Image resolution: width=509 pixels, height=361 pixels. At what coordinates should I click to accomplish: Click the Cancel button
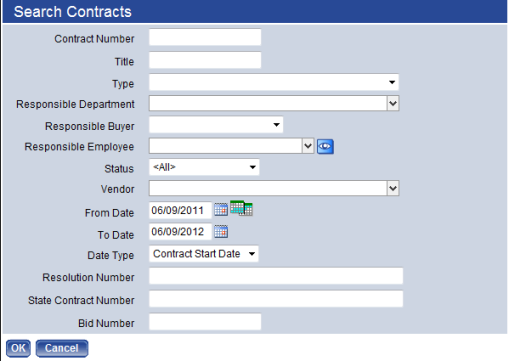62,348
